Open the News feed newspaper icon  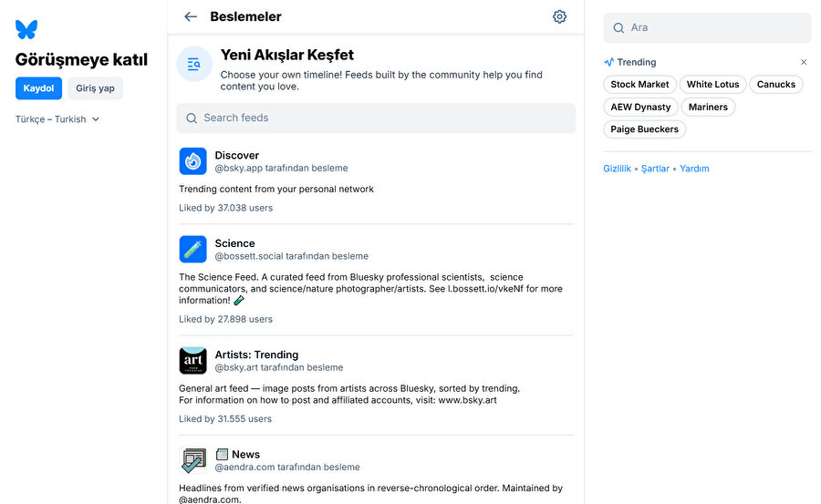point(192,460)
